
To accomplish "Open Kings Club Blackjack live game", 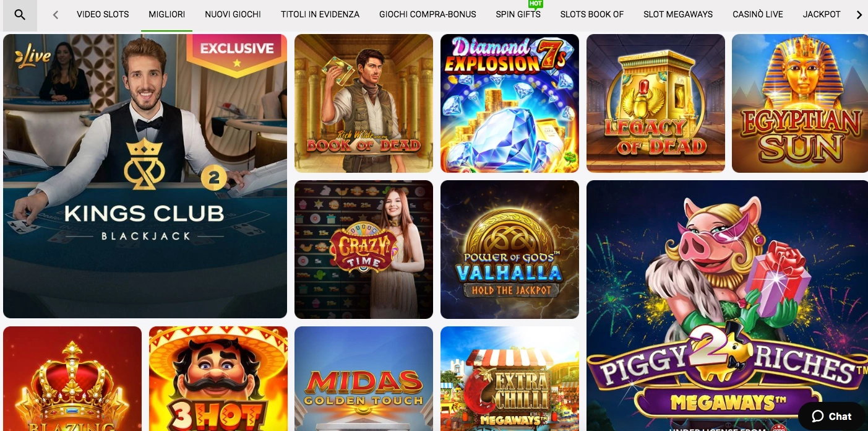I will click(145, 176).
